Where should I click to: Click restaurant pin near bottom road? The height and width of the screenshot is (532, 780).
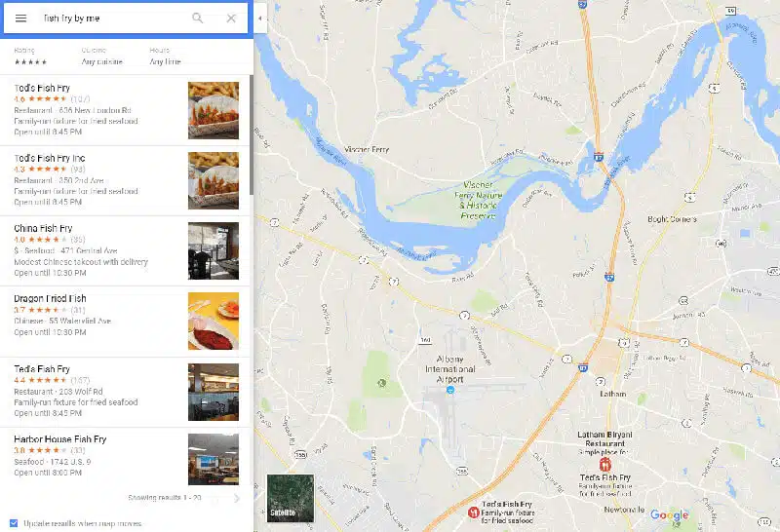[474, 512]
